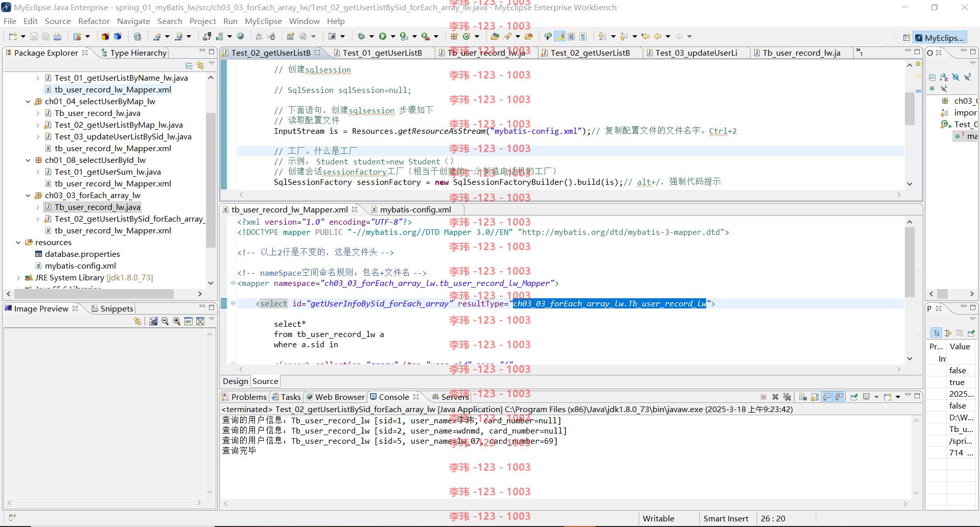Open the MyEclipse menu

tap(263, 21)
